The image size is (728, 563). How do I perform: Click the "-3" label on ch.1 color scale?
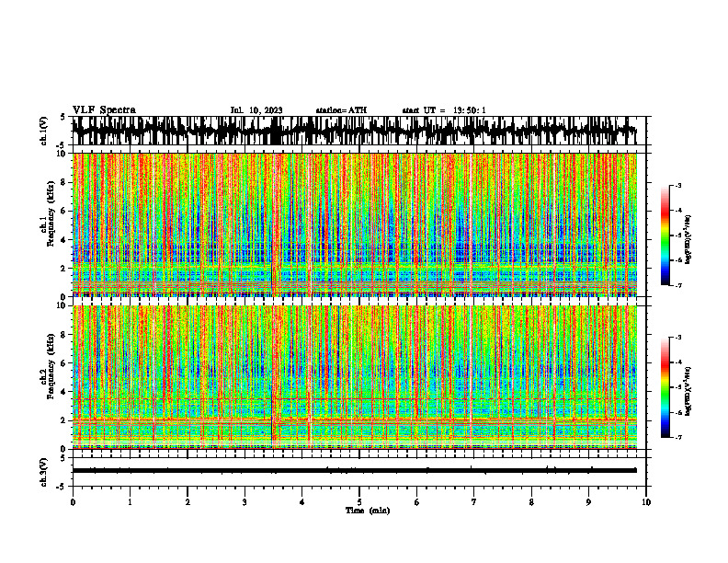click(678, 186)
